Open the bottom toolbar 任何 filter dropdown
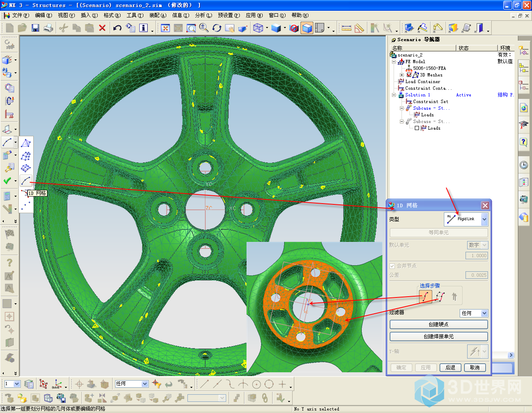532x413 pixels. point(145,383)
